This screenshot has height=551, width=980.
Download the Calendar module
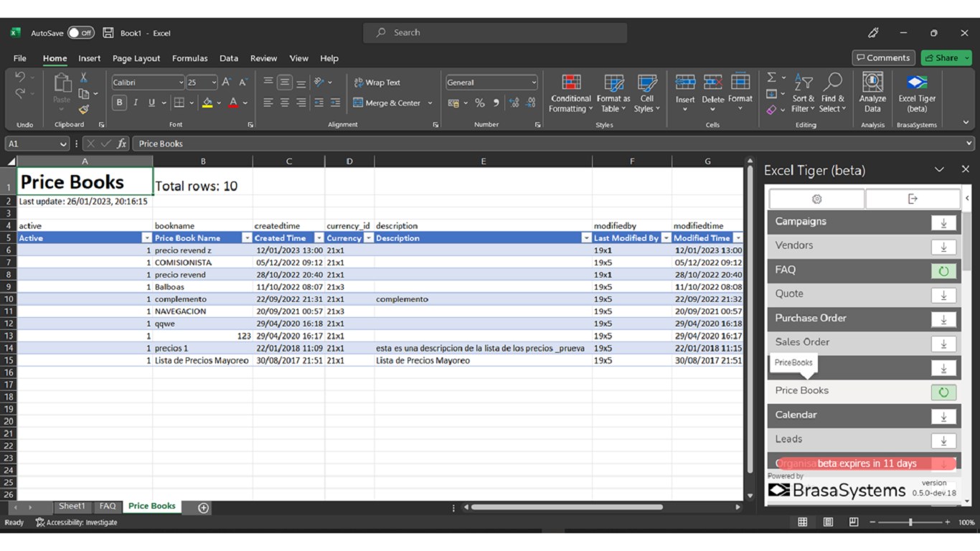tap(943, 416)
